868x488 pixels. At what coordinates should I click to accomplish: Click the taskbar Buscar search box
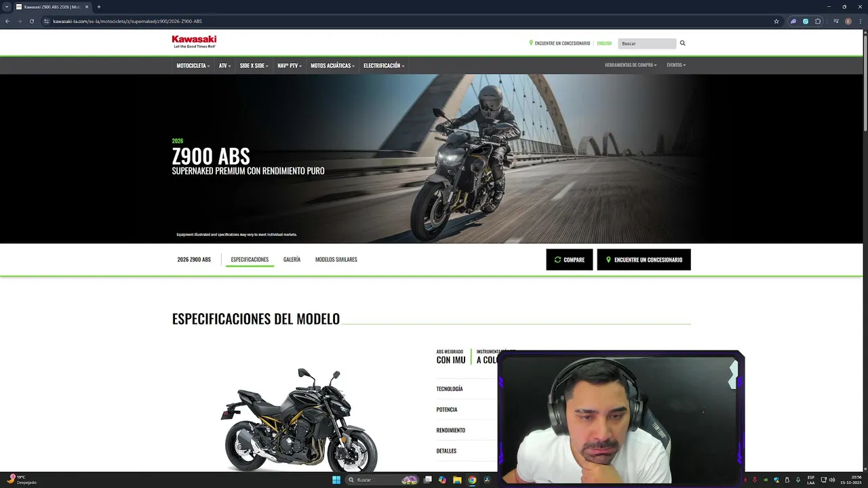[382, 480]
